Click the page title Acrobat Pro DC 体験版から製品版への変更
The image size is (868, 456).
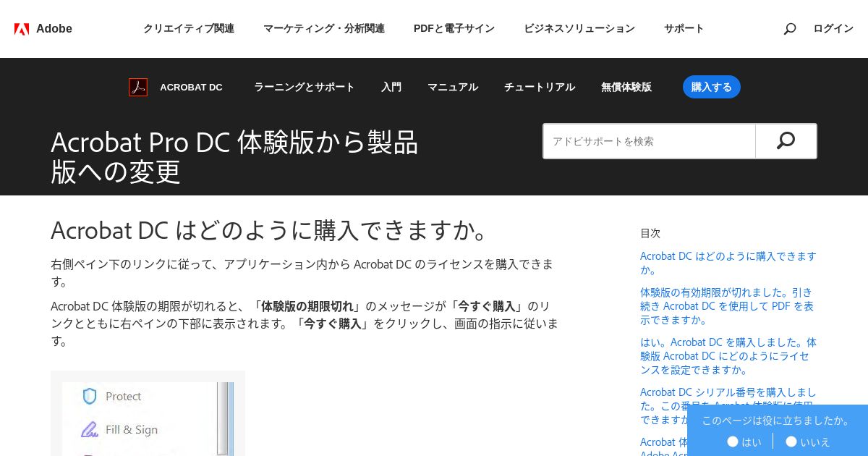coord(234,157)
